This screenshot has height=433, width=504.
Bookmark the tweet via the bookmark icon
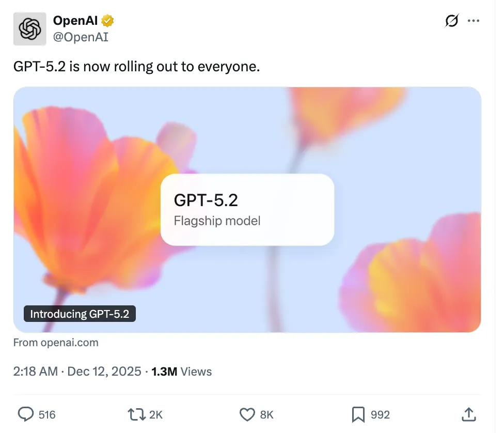click(357, 414)
